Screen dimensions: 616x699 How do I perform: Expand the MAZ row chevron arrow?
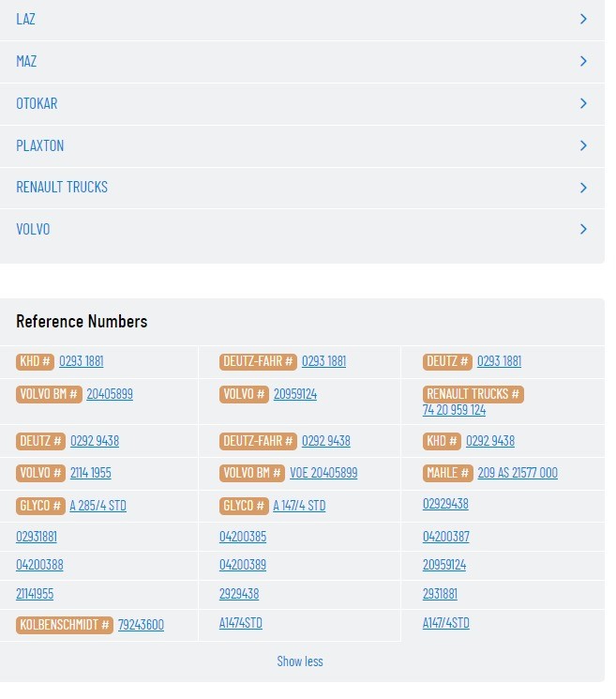[583, 61]
